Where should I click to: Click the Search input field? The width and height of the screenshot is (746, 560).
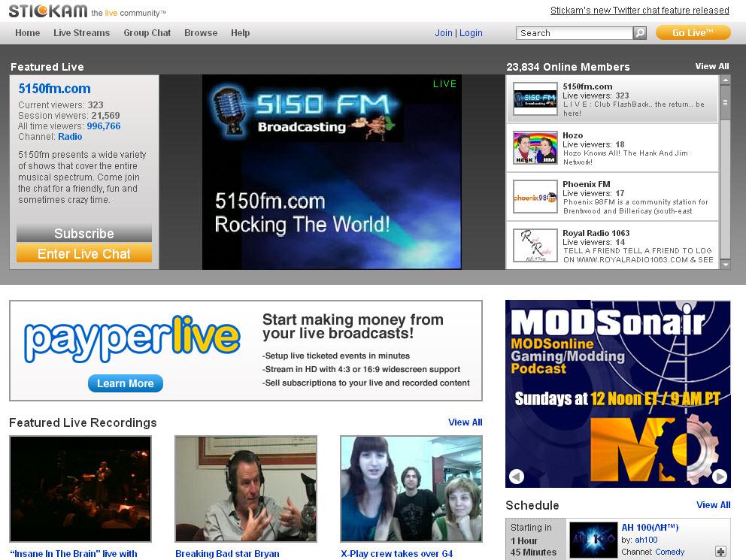pos(575,33)
